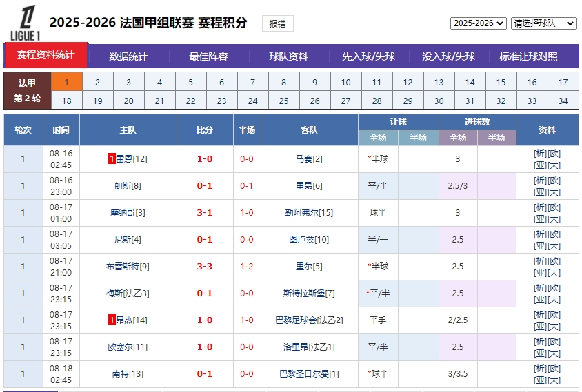The width and height of the screenshot is (582, 392).
Task: Click the red card icon beside 雷恩
Action: [x=112, y=159]
